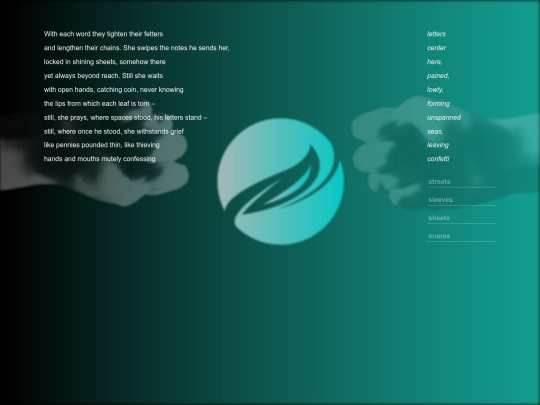Click the line "the lips from which each leaf is torn"

click(99, 104)
